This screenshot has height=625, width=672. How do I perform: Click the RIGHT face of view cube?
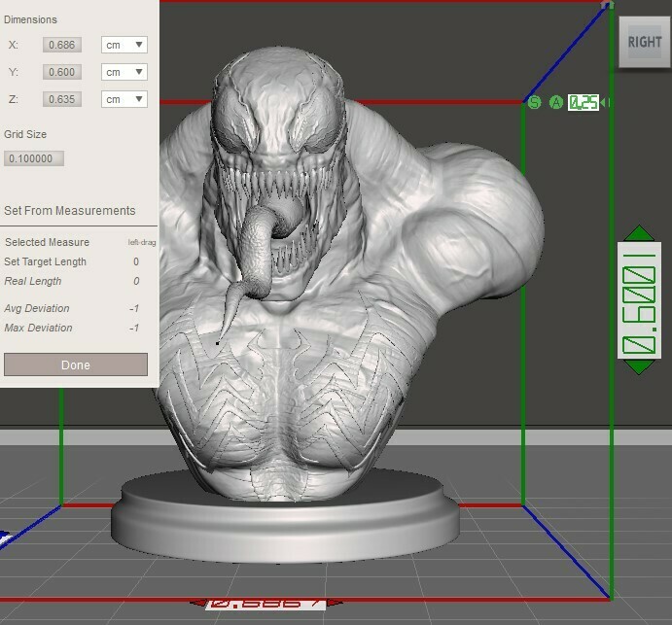coord(644,42)
